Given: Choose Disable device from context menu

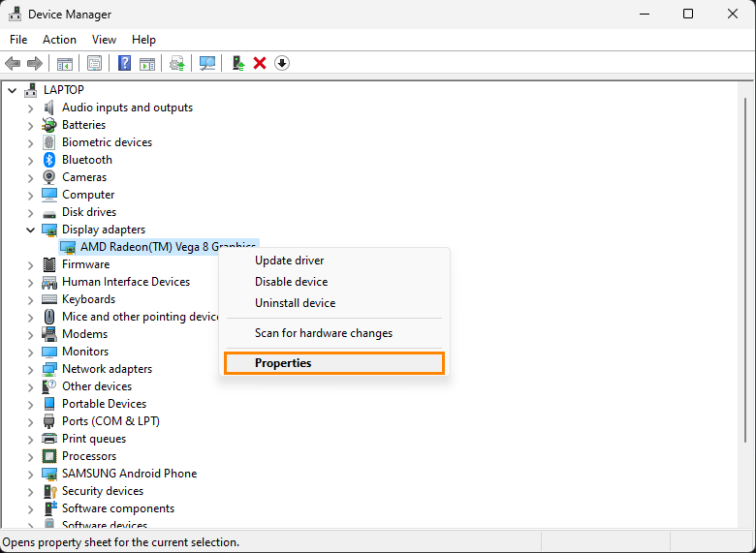Looking at the screenshot, I should [334, 281].
